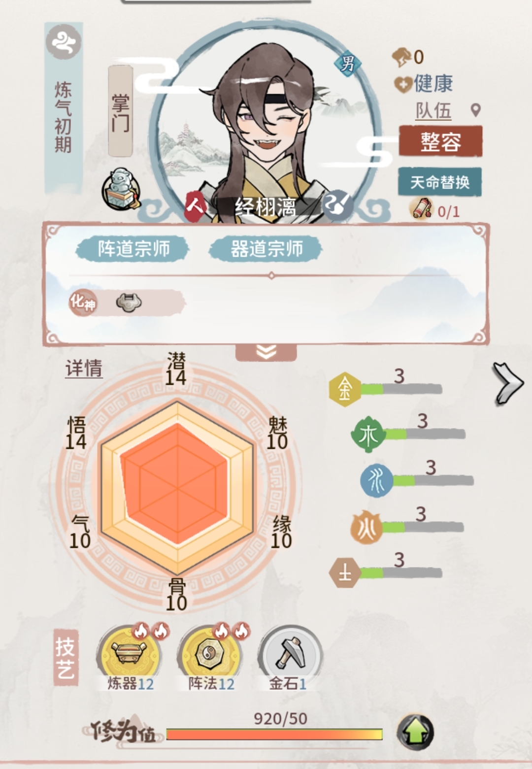Tap the 水 water element icon
Screen dimensions: 532x769
376,480
